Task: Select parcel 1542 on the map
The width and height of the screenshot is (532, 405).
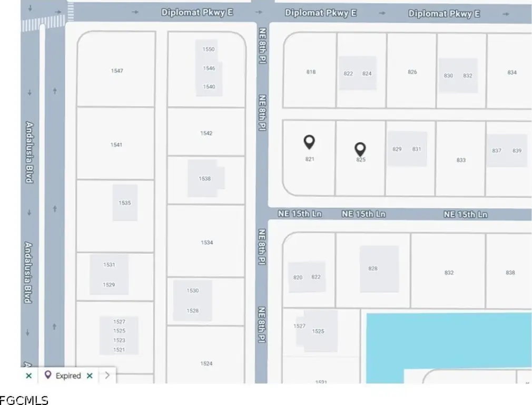Action: tap(206, 133)
